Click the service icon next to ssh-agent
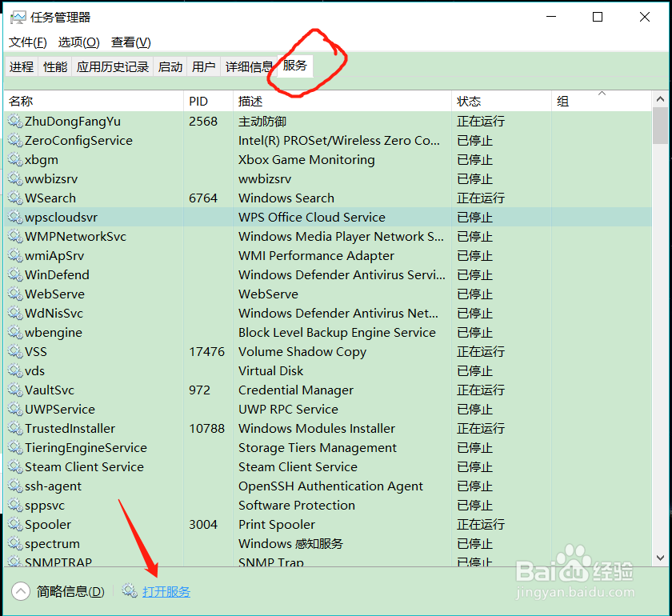Screen dimensions: 672x616 15,486
